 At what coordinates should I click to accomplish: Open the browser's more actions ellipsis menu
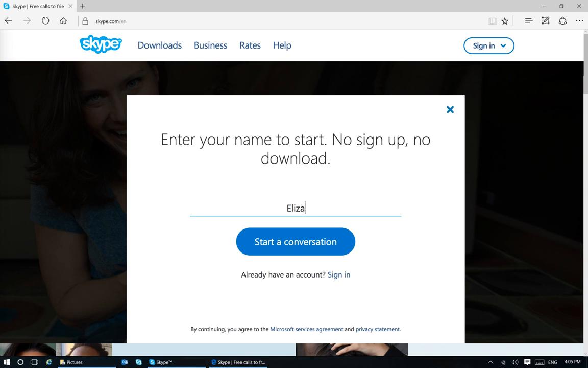579,21
